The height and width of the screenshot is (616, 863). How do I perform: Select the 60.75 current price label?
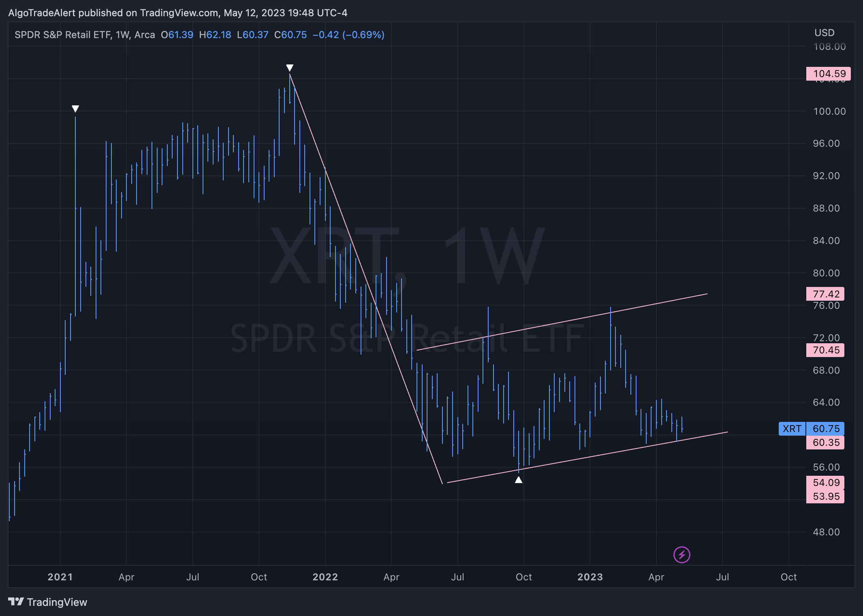(826, 428)
